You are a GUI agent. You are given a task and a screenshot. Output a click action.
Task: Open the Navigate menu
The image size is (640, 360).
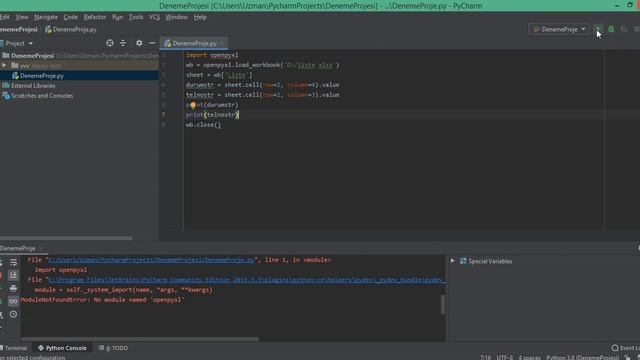[46, 17]
